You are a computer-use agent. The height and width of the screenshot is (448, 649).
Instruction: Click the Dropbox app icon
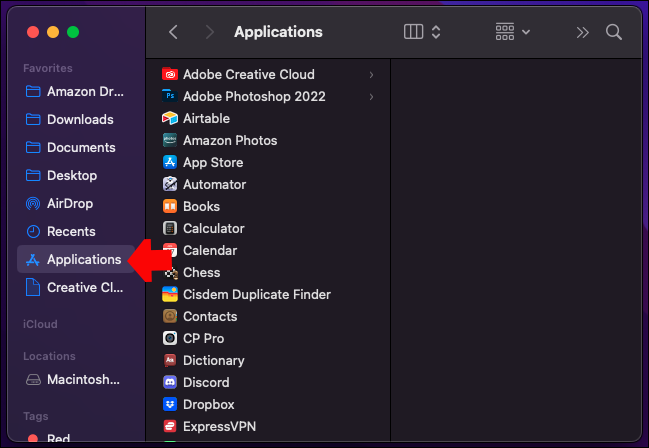coord(170,404)
